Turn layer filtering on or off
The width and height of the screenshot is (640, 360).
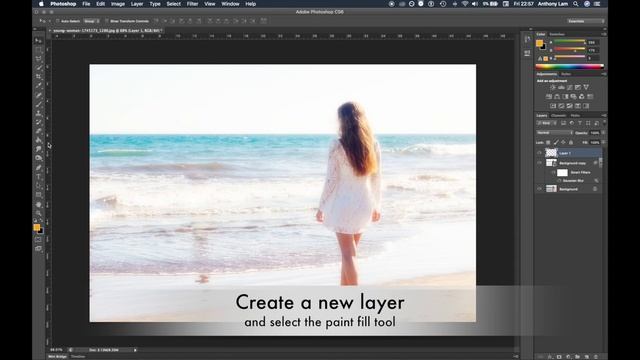(604, 122)
